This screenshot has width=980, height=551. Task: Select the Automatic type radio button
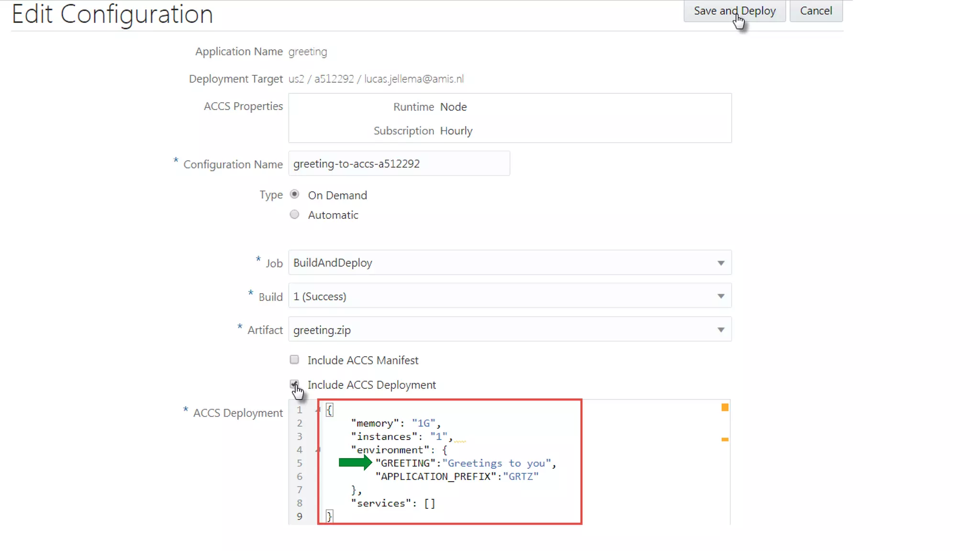click(294, 214)
